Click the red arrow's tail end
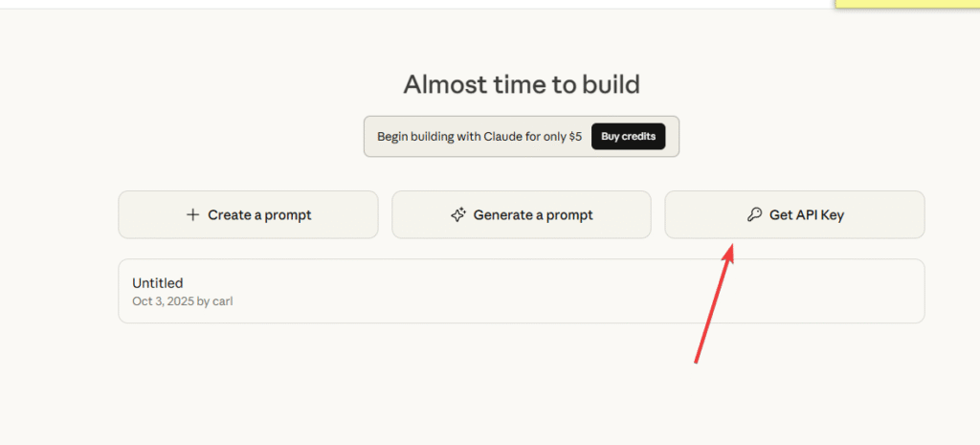980x445 pixels. point(696,362)
